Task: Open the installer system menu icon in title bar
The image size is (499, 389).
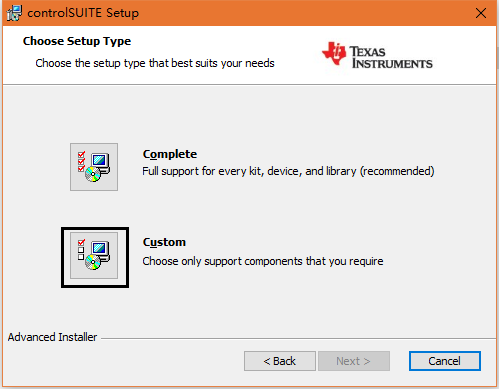Action: point(14,13)
